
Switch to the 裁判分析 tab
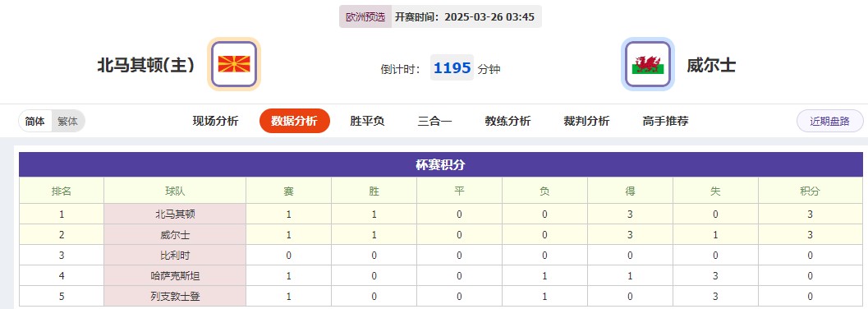pyautogui.click(x=586, y=122)
